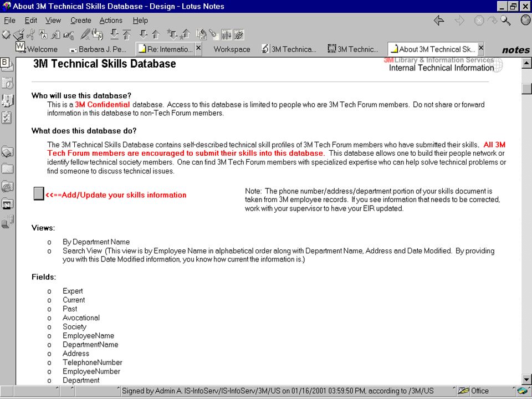Click the plain down arrow next-document SmartIcon
532x399 pixels.
[144, 34]
